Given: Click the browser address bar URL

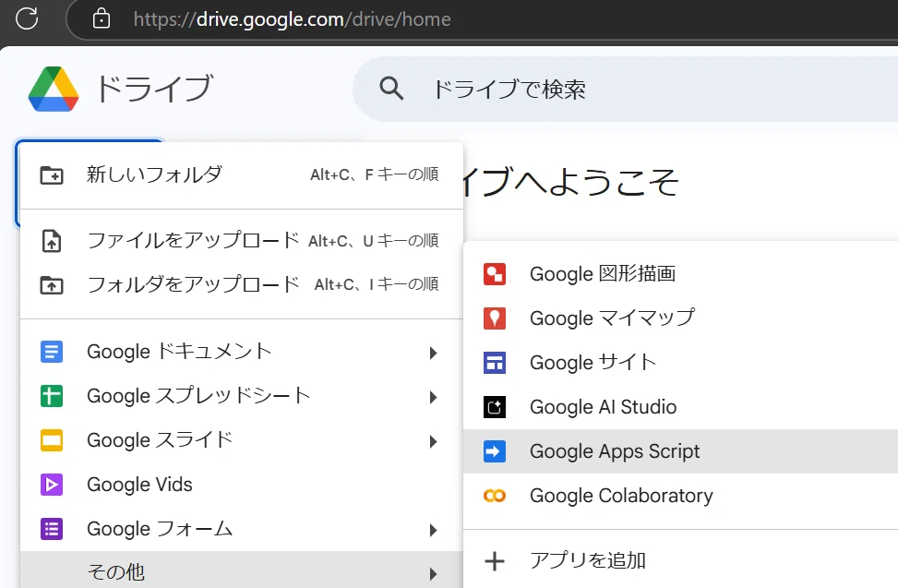Looking at the screenshot, I should point(292,18).
